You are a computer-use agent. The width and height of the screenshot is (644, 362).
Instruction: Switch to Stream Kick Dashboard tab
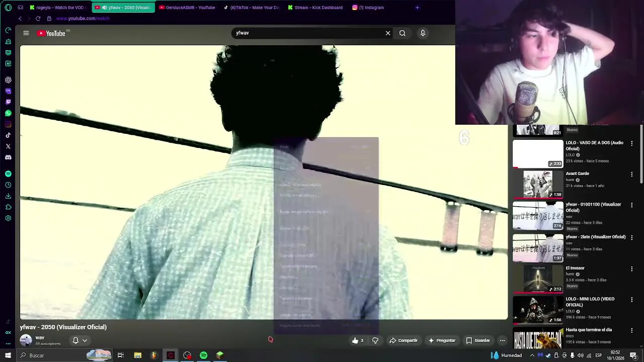tap(315, 8)
